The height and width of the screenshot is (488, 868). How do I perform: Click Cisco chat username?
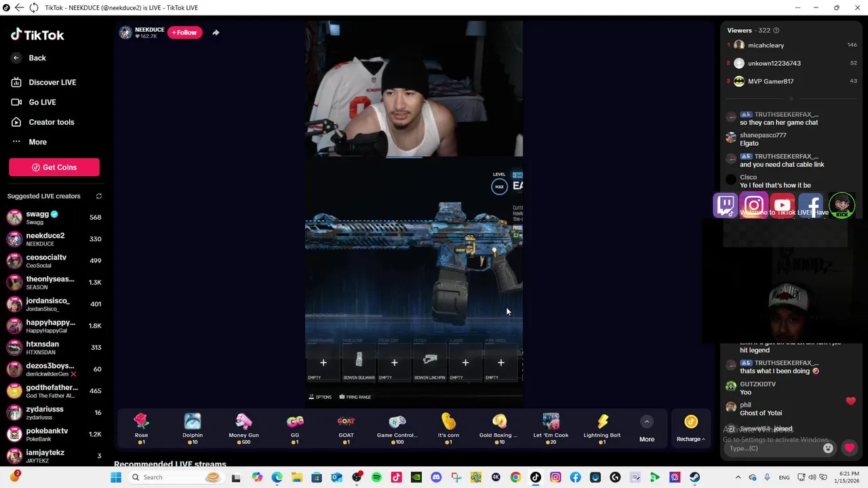(x=748, y=177)
